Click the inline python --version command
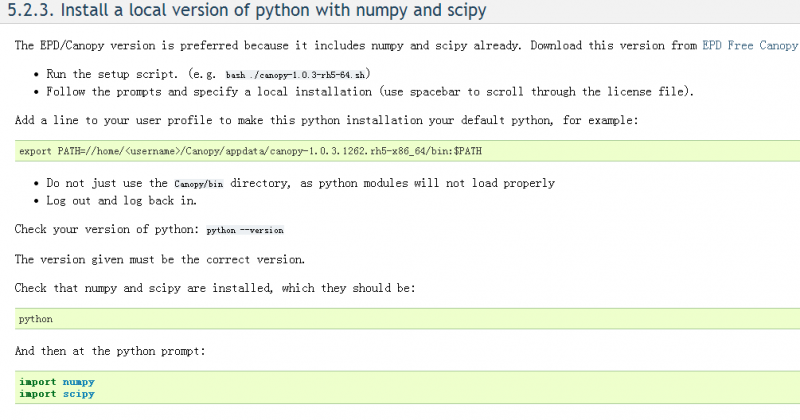This screenshot has width=800, height=420. 245,230
